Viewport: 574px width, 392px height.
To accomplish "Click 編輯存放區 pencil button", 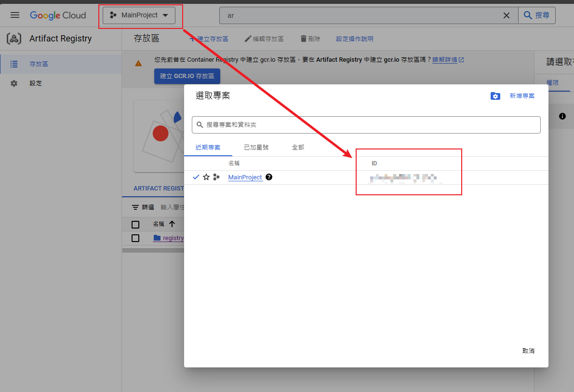I will click(264, 39).
